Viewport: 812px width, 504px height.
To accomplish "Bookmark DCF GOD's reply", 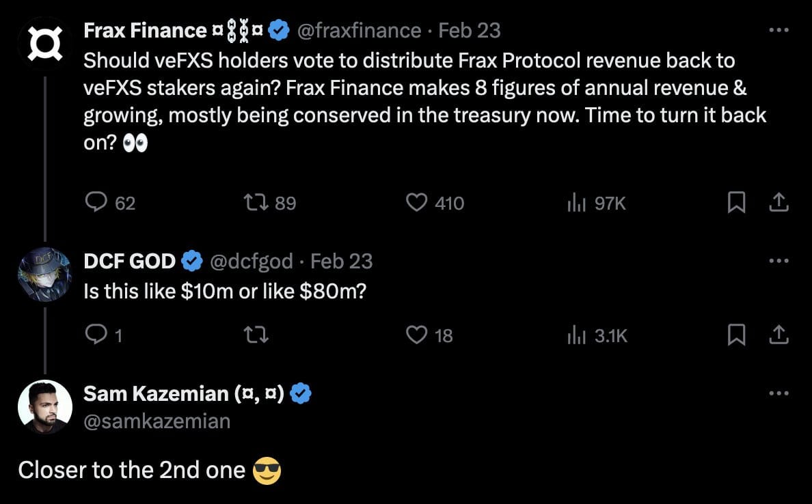I will tap(735, 335).
